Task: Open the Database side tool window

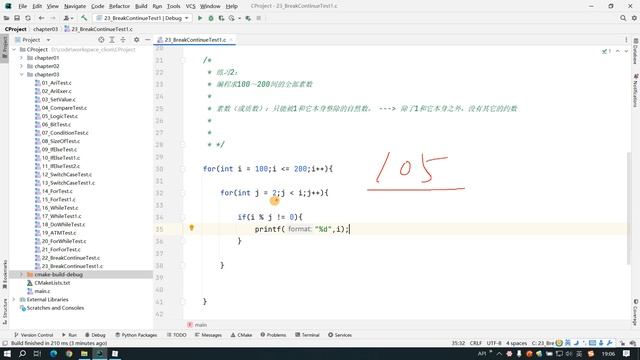Action: coord(636,51)
